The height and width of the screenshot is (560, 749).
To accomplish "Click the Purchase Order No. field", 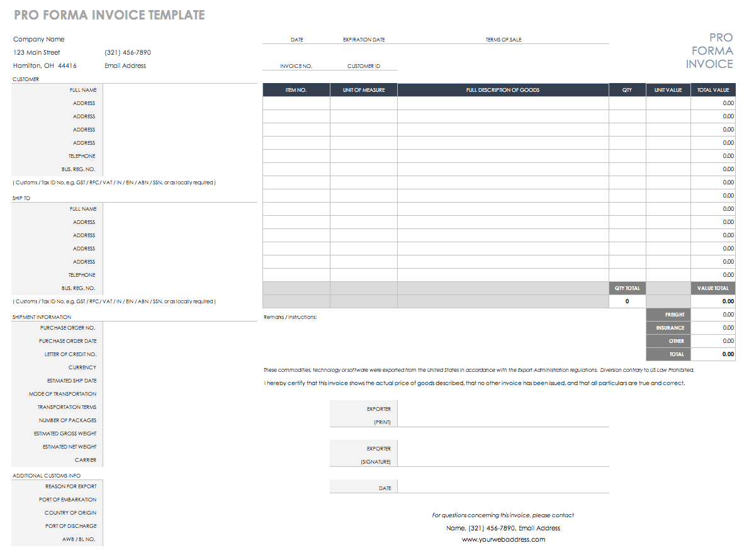I will pos(180,328).
